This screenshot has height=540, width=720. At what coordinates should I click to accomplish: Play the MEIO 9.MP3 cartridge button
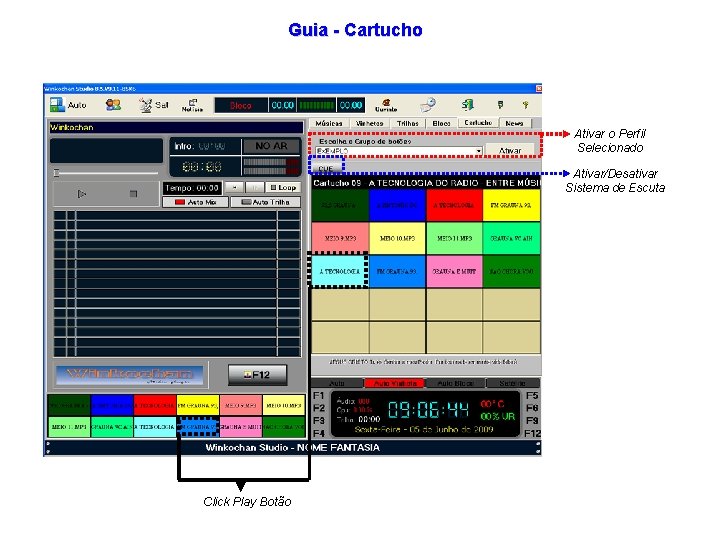pos(340,238)
